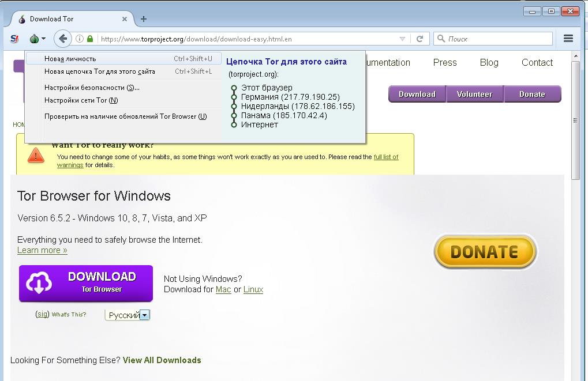Click the Tor Browser for Windows heading
588x381 pixels.
point(93,196)
